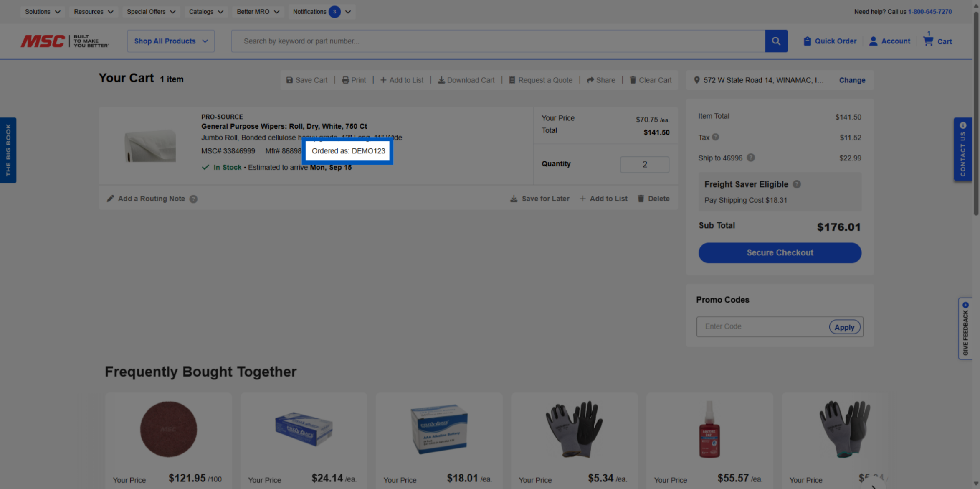980x489 pixels.
Task: Click the Quantity input field
Action: [644, 164]
